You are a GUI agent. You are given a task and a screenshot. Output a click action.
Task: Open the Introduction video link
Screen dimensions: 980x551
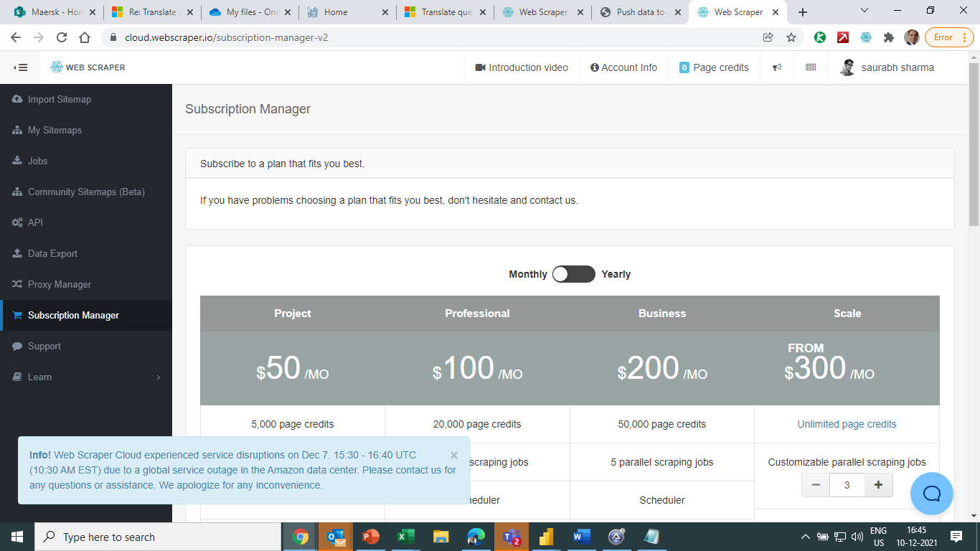(x=522, y=67)
